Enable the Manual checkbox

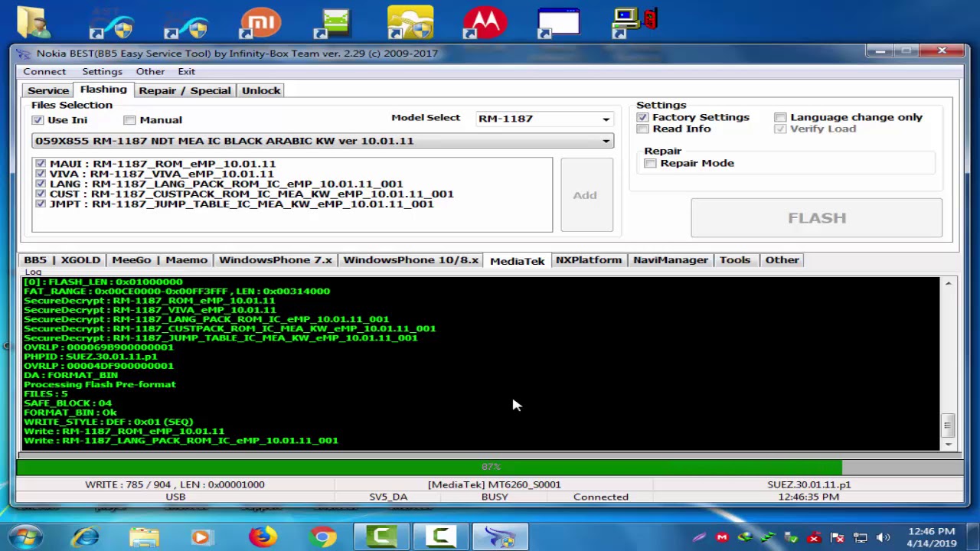[129, 120]
